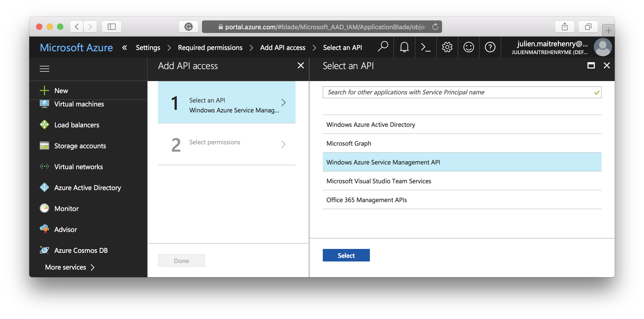This screenshot has height=319, width=644.
Task: Launch Cloud Shell icon
Action: tap(426, 47)
